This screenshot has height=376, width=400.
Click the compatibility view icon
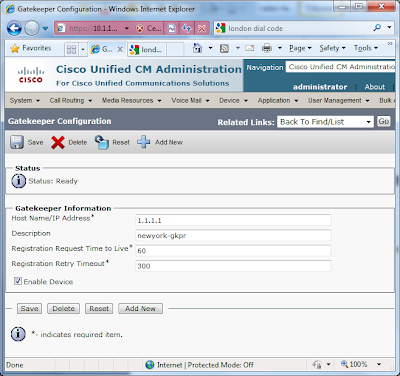(172, 29)
